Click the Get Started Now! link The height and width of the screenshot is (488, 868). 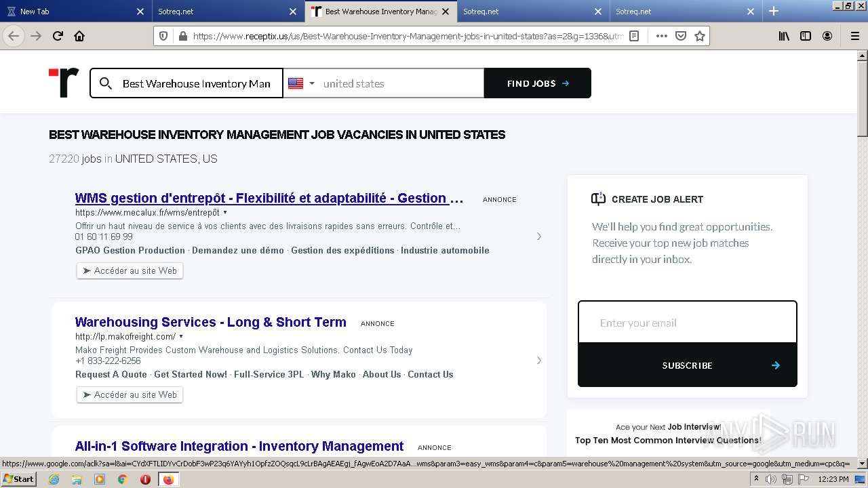point(191,374)
